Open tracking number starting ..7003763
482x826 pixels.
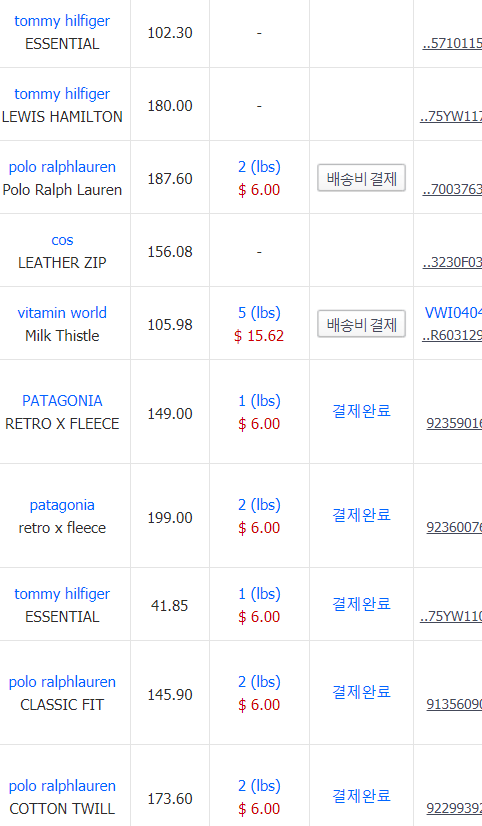click(x=452, y=190)
